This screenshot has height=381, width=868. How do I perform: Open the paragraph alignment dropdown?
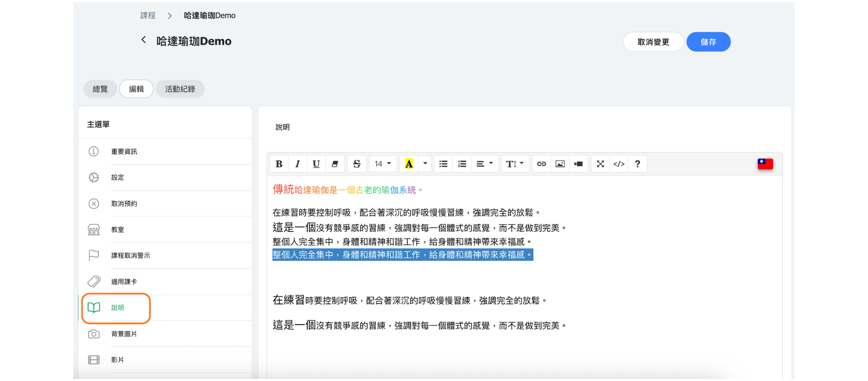484,164
